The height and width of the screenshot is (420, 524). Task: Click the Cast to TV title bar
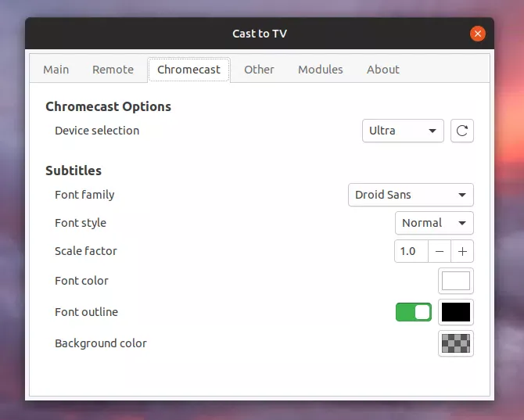[260, 34]
